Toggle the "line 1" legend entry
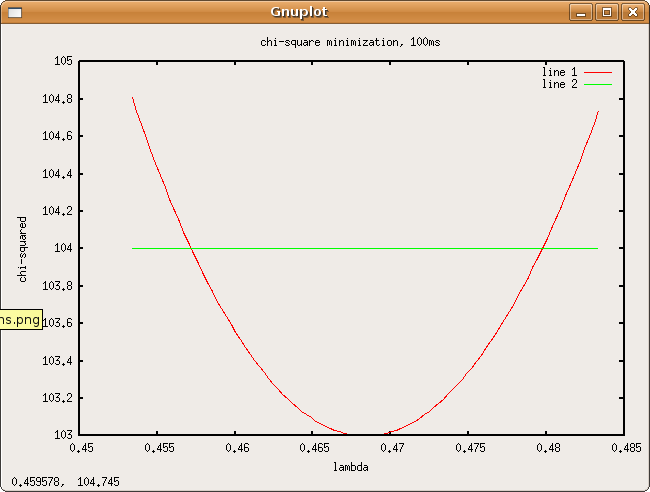The height and width of the screenshot is (492, 650). point(559,73)
